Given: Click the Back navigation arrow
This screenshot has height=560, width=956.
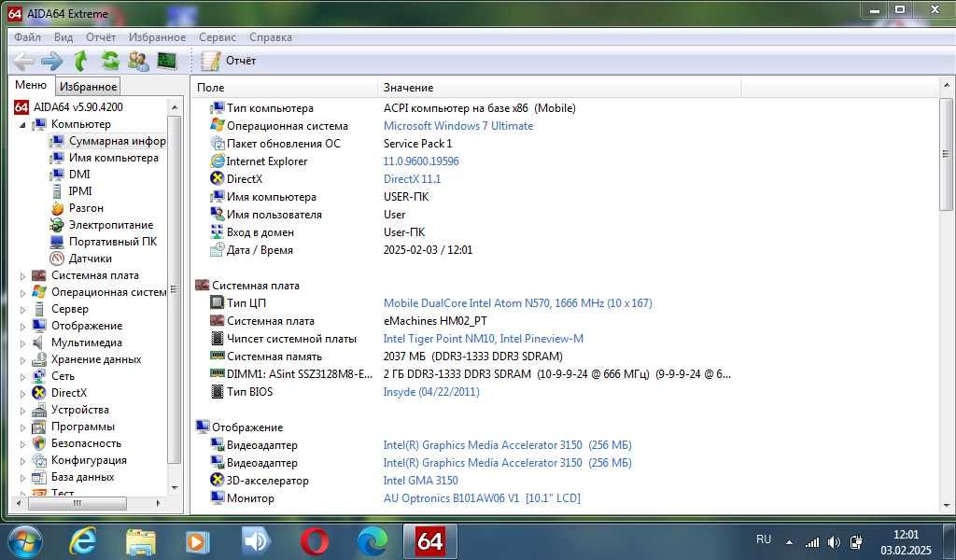Looking at the screenshot, I should pyautogui.click(x=23, y=61).
